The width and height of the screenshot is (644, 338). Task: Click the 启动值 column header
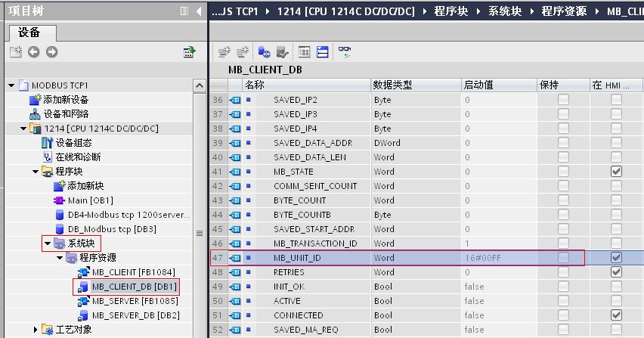tap(499, 85)
